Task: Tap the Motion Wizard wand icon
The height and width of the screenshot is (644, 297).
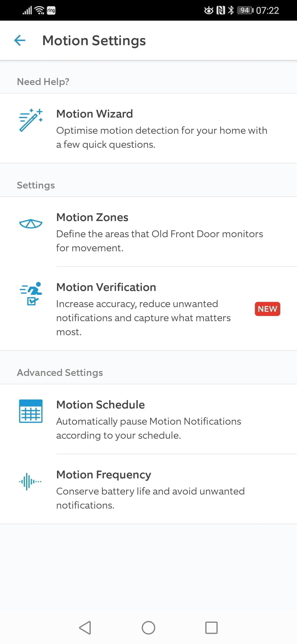Action: click(x=31, y=120)
